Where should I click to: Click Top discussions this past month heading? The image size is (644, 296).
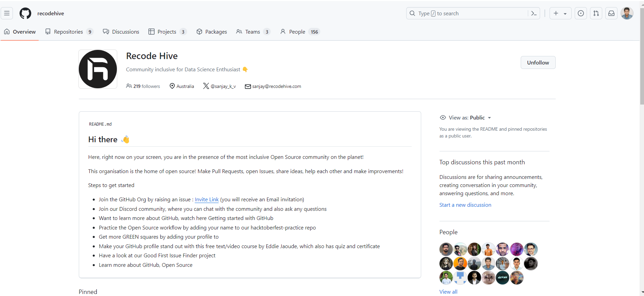(x=482, y=162)
